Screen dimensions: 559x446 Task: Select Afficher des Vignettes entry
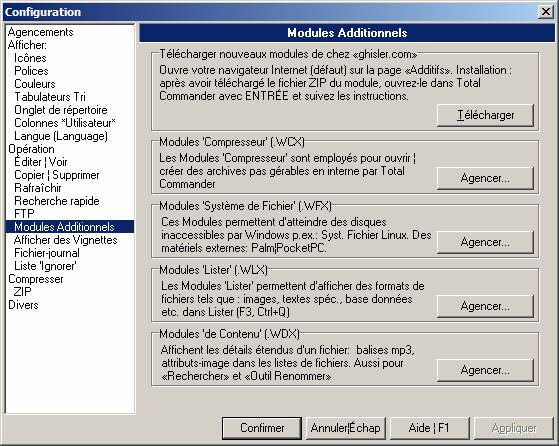pyautogui.click(x=66, y=240)
